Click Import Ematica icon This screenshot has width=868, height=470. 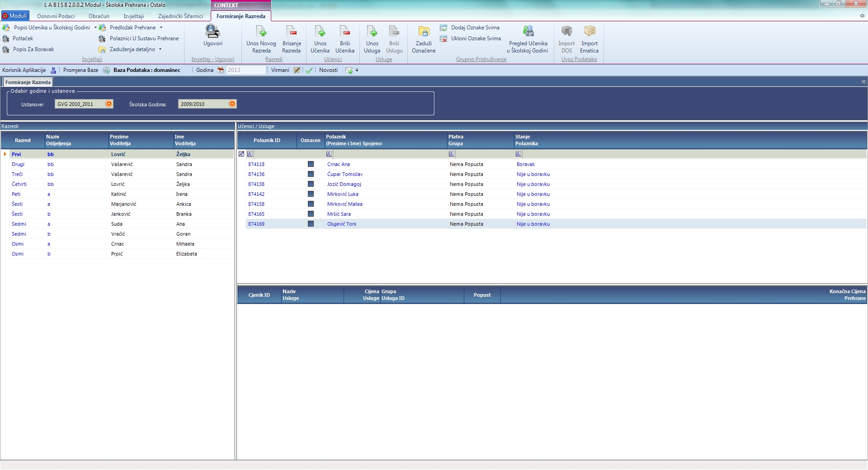(589, 32)
